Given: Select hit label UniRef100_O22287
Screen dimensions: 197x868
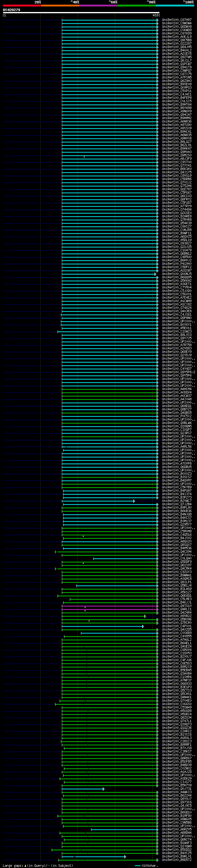Looking at the screenshot, I should (176, 43).
